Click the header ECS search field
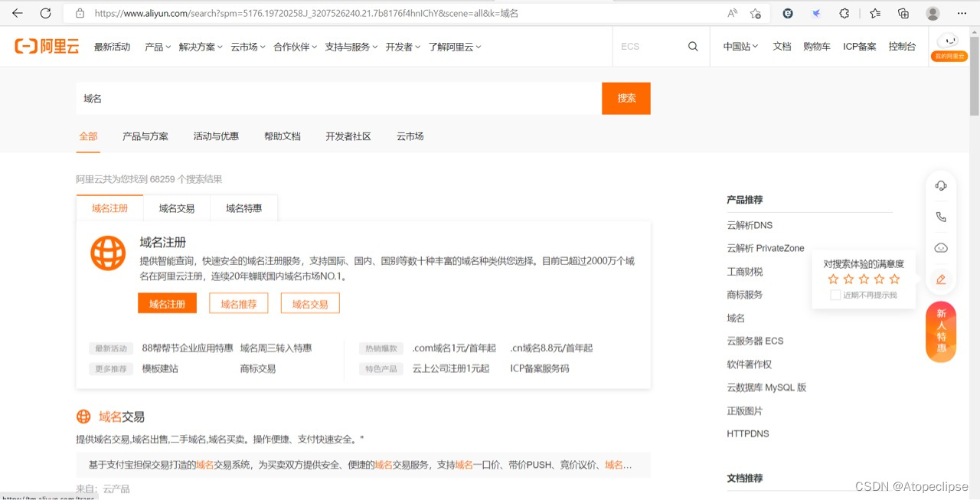The image size is (980, 500). click(x=651, y=47)
